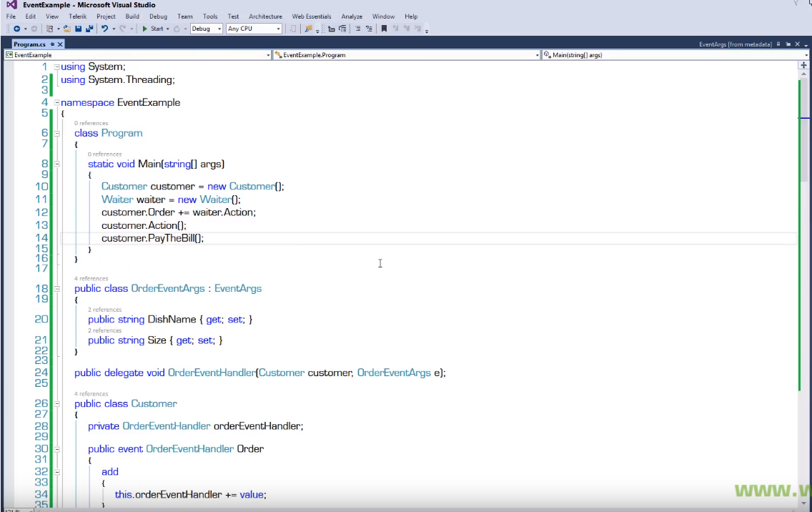Close the Program.cs tab
Screen dimensions: 812x512
(60, 44)
